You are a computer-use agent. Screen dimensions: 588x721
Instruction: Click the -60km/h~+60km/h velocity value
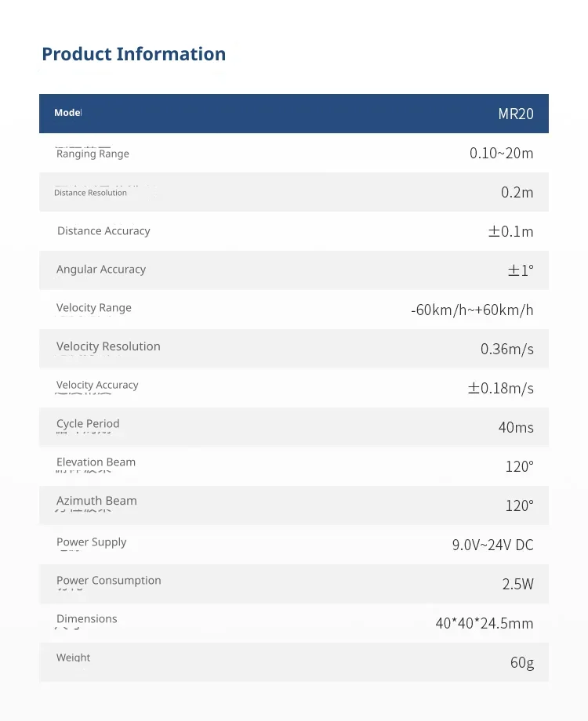click(472, 310)
